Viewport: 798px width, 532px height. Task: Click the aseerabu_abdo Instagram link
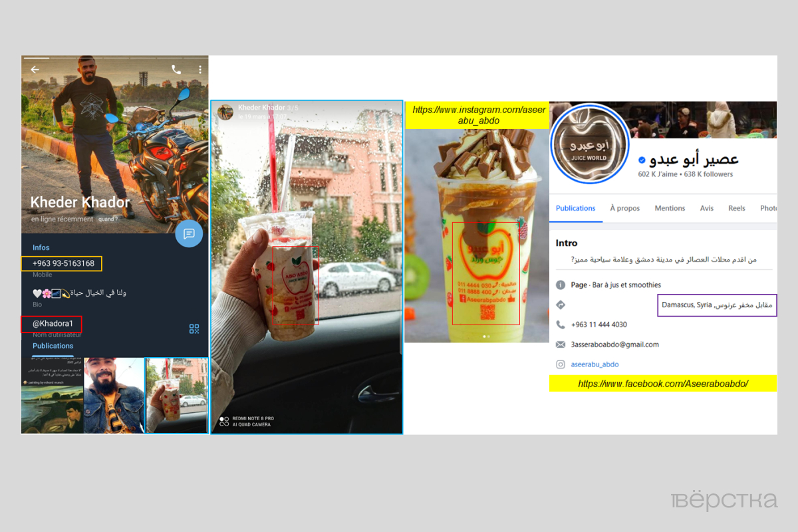tap(595, 364)
